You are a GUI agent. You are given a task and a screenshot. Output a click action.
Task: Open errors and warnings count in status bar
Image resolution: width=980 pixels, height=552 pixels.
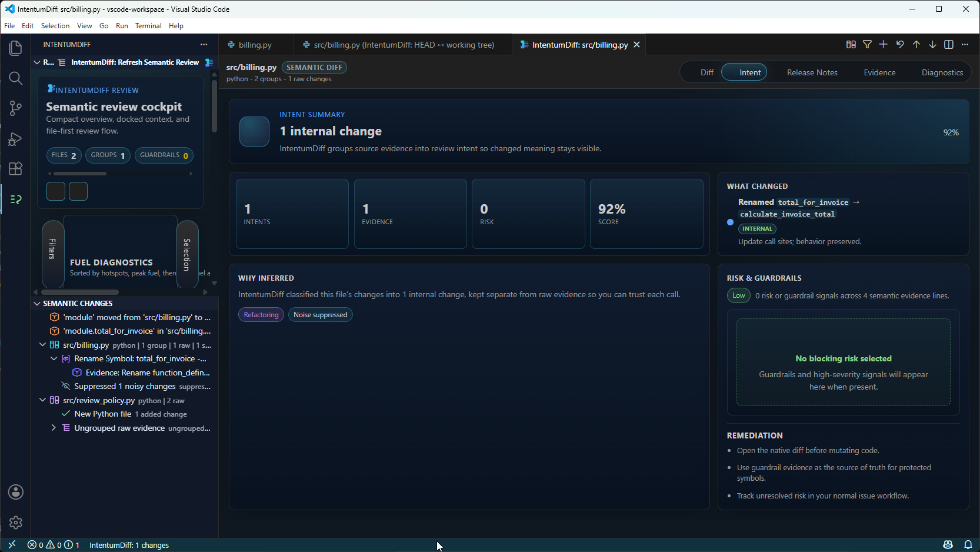[54, 545]
